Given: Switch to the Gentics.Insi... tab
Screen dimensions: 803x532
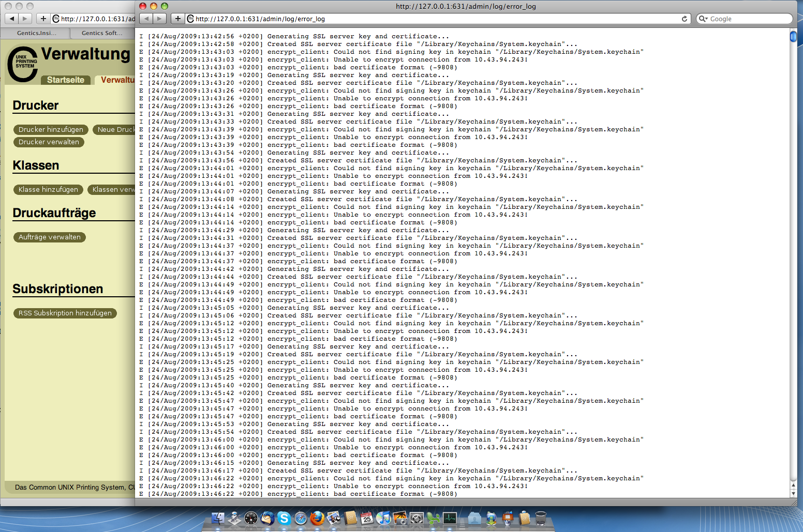Looking at the screenshot, I should pos(36,33).
